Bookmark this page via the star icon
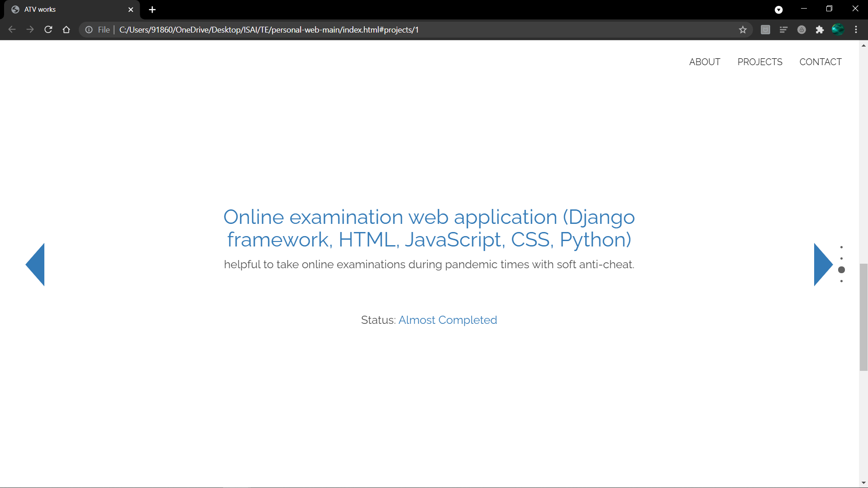 point(743,30)
